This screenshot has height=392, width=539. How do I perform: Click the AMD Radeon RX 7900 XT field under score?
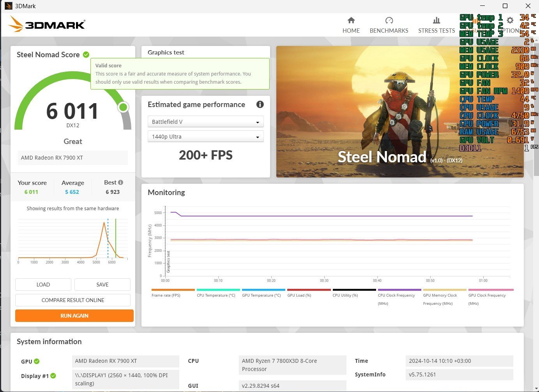point(73,158)
